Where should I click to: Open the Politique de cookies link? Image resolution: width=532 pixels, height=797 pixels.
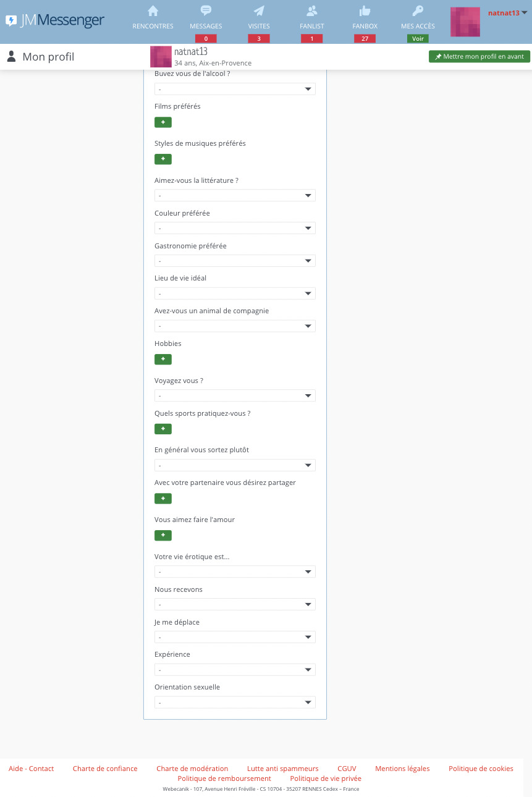[x=481, y=769]
